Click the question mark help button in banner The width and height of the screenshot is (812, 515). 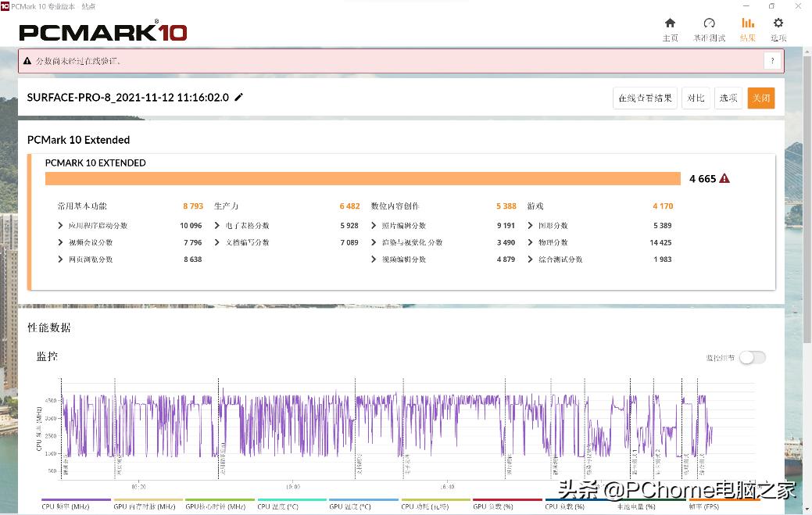pyautogui.click(x=772, y=61)
